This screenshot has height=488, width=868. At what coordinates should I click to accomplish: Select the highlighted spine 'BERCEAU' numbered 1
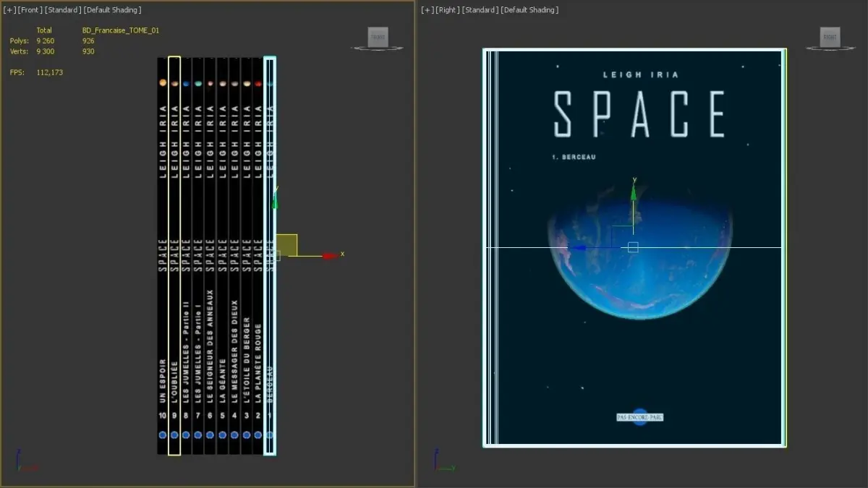[x=270, y=256]
